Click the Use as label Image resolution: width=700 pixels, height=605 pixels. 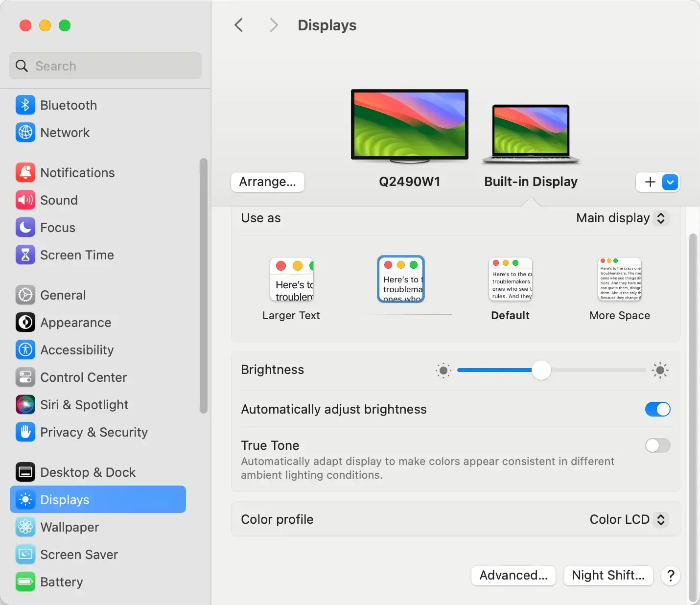(261, 218)
